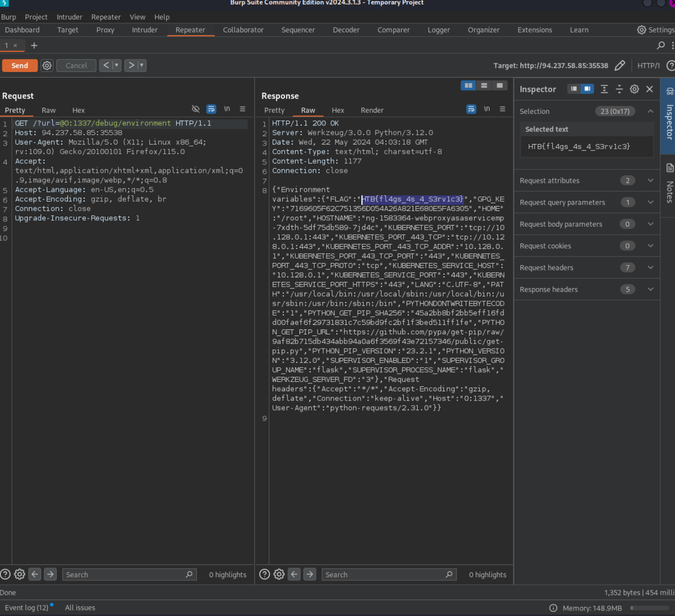Expand Response headers section
675x616 pixels.
(x=586, y=289)
